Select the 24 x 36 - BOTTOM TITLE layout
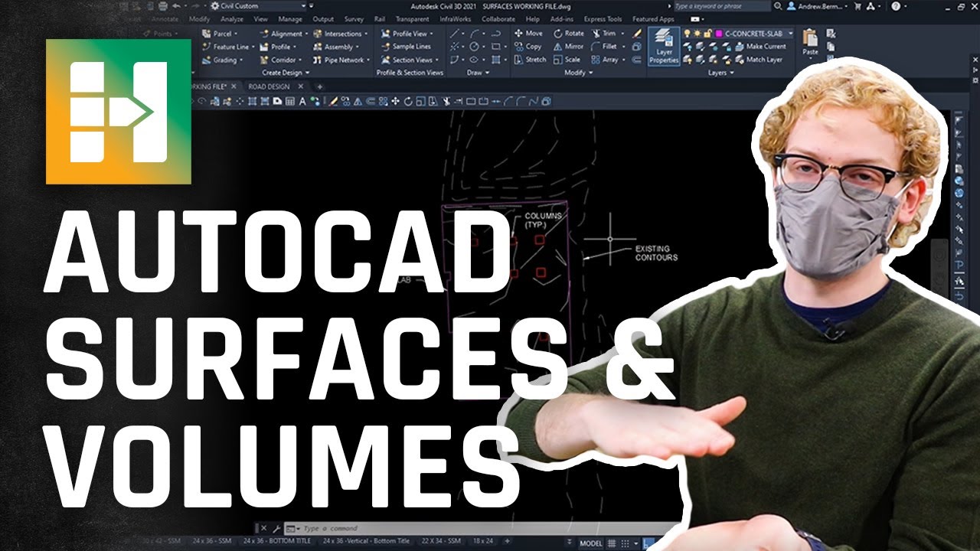The image size is (980, 551). point(276,542)
